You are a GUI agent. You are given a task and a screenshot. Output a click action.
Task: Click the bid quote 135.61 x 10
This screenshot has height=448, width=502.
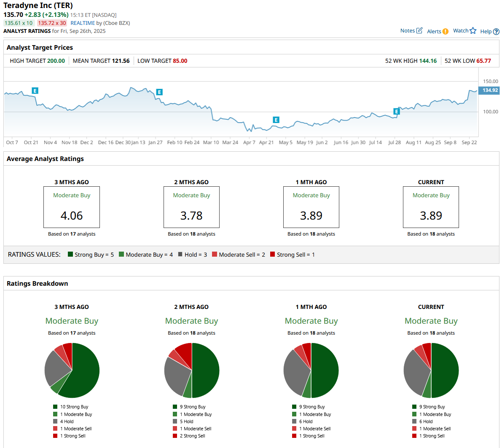(19, 23)
